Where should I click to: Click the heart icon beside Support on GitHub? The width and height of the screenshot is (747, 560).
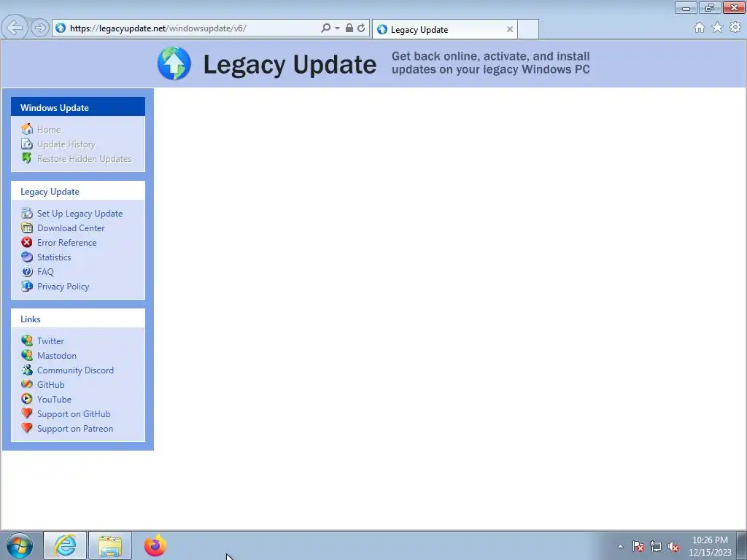(27, 413)
